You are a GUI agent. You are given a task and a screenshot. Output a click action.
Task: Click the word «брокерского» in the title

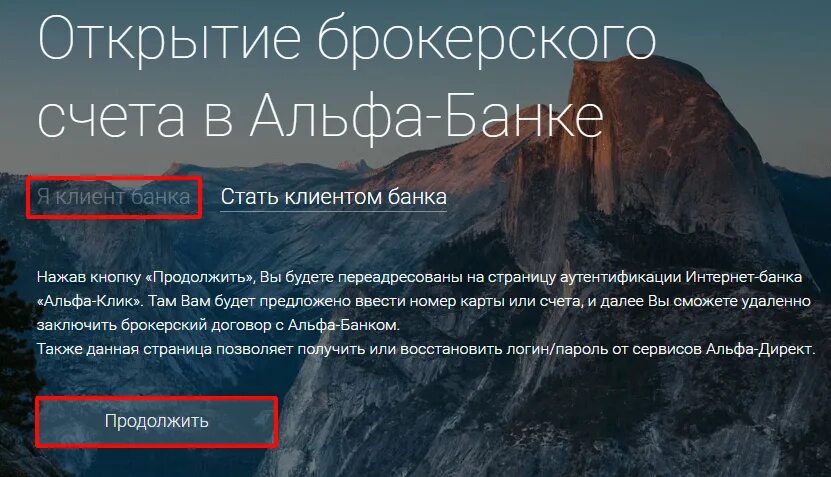(487, 40)
